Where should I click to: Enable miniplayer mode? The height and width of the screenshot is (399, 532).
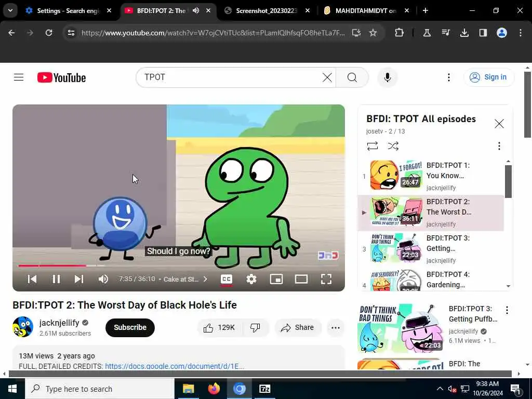pyautogui.click(x=276, y=279)
